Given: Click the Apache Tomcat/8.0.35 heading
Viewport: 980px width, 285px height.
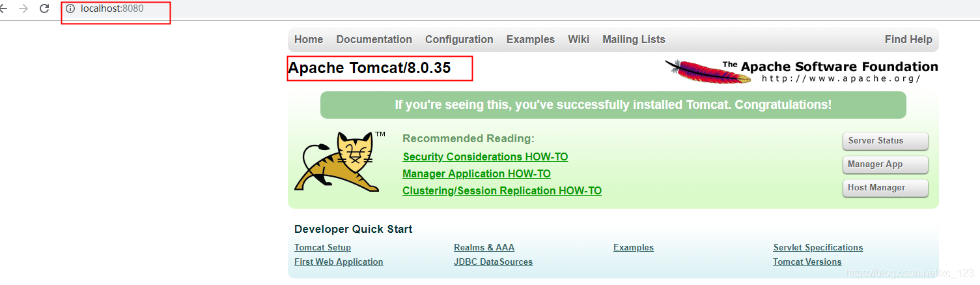Looking at the screenshot, I should click(x=369, y=68).
